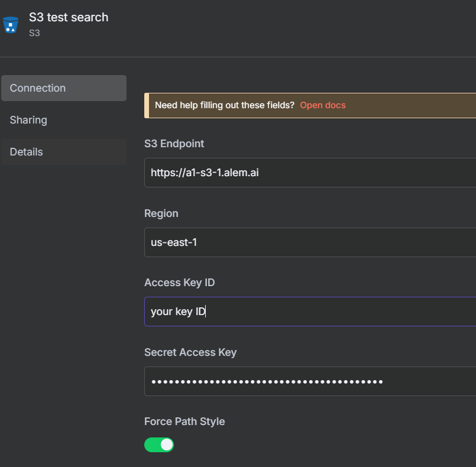The height and width of the screenshot is (467, 476).
Task: Disable the Force Path Style switch
Action: 159,445
